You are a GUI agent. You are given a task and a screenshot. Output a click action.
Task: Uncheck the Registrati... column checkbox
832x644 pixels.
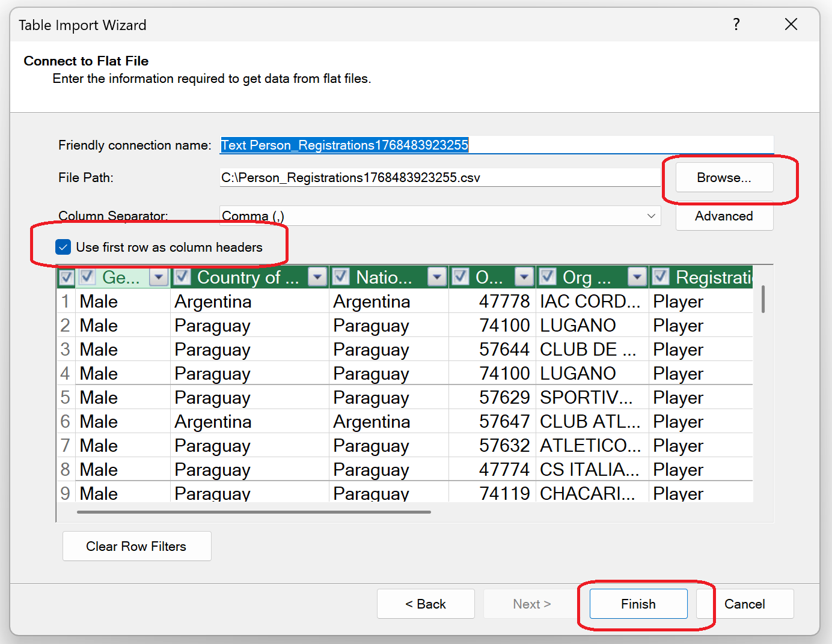[x=661, y=277]
